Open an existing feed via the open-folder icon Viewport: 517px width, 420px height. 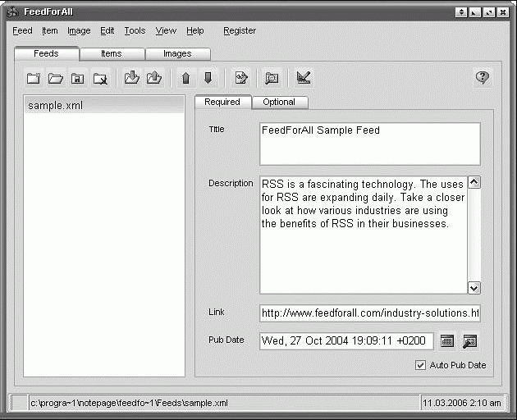56,79
